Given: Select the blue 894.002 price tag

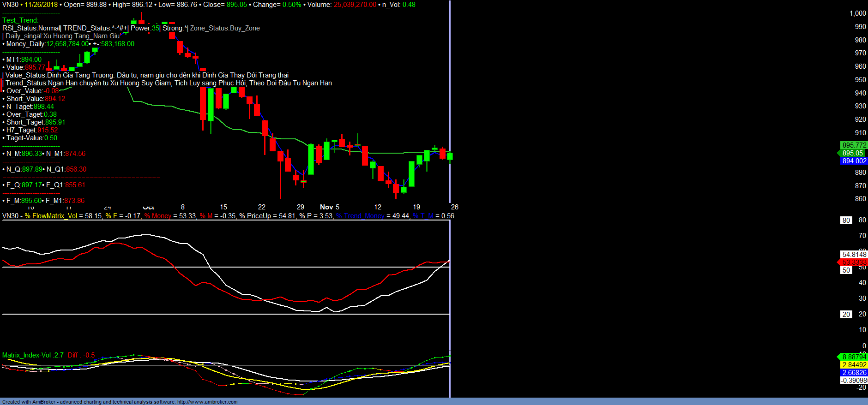Looking at the screenshot, I should 854,161.
